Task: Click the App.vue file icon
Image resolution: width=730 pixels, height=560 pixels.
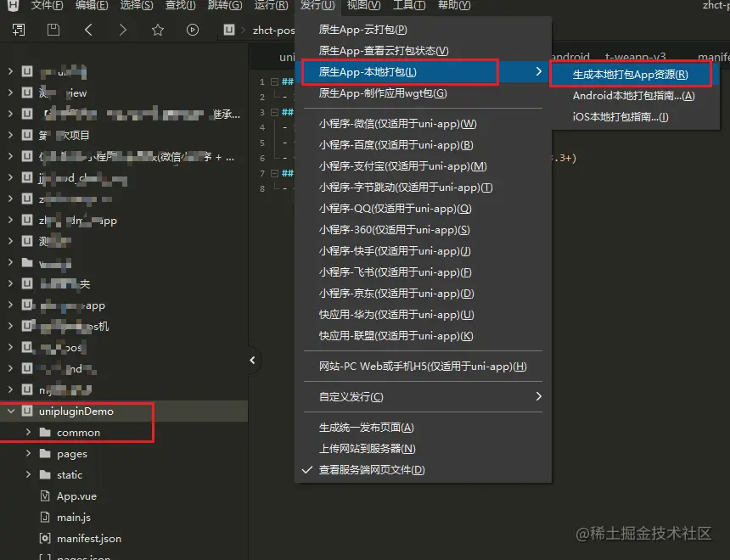Action: pos(45,496)
